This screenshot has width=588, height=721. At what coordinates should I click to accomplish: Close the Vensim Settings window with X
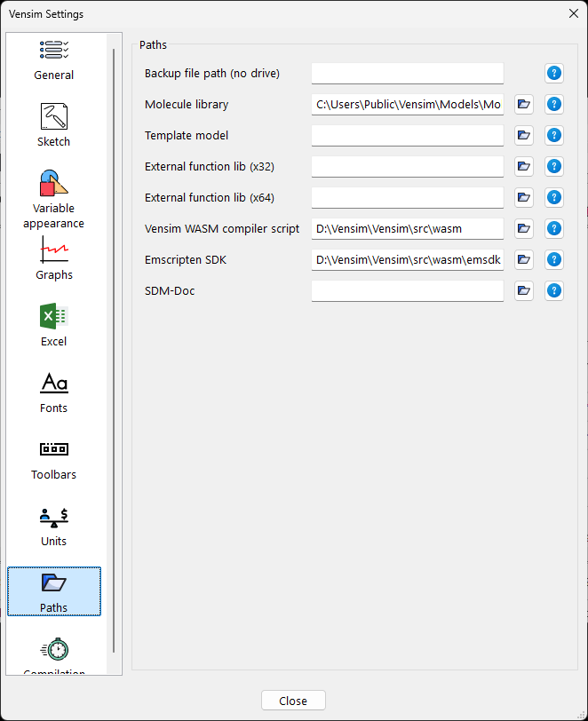coord(572,13)
